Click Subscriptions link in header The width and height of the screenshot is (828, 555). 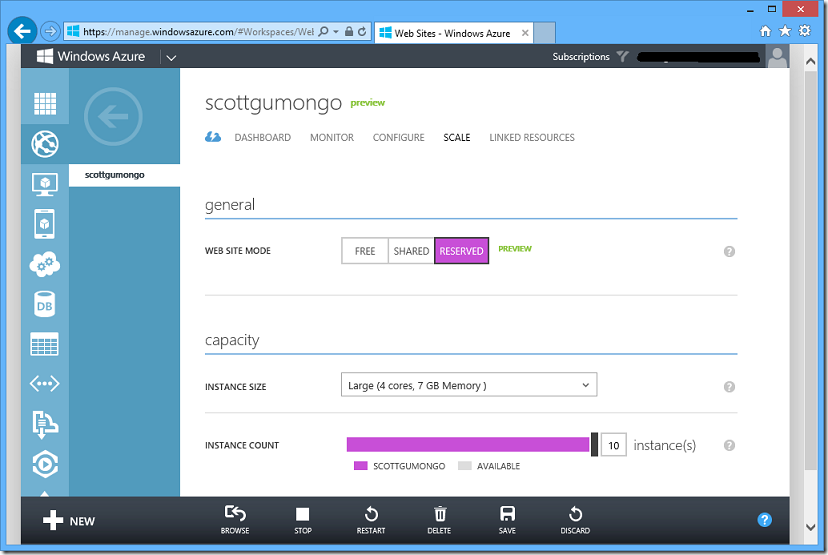tap(581, 57)
